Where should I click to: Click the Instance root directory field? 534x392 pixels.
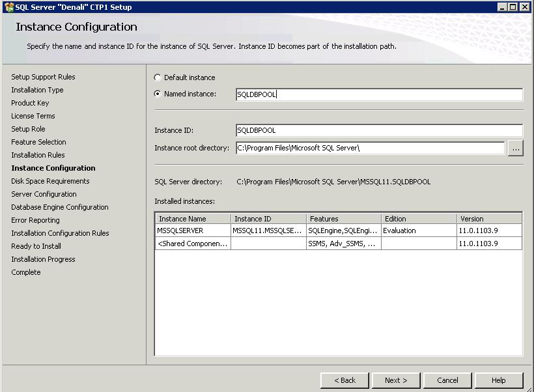tap(370, 148)
